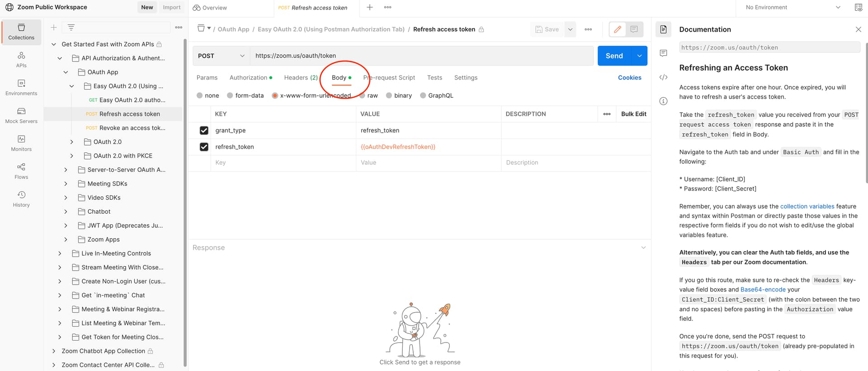Open the Comments pane icon
The height and width of the screenshot is (371, 868).
click(x=663, y=53)
